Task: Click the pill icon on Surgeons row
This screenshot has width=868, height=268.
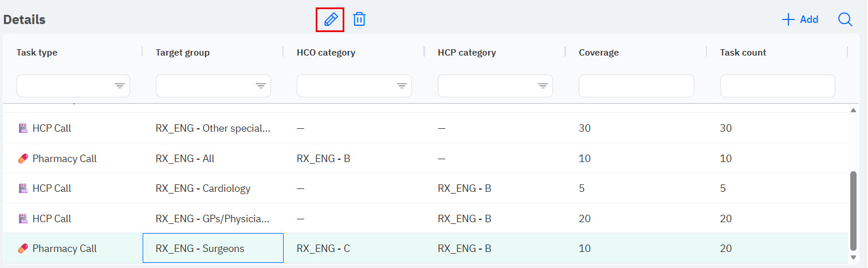Action: (x=23, y=249)
